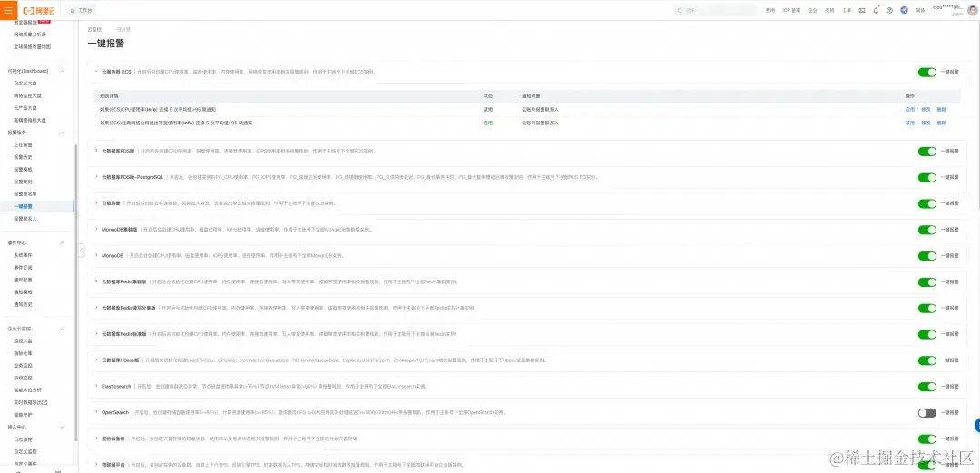The height and width of the screenshot is (473, 980).
Task: Click the left sidebar vertical scrollbar
Action: point(75,294)
